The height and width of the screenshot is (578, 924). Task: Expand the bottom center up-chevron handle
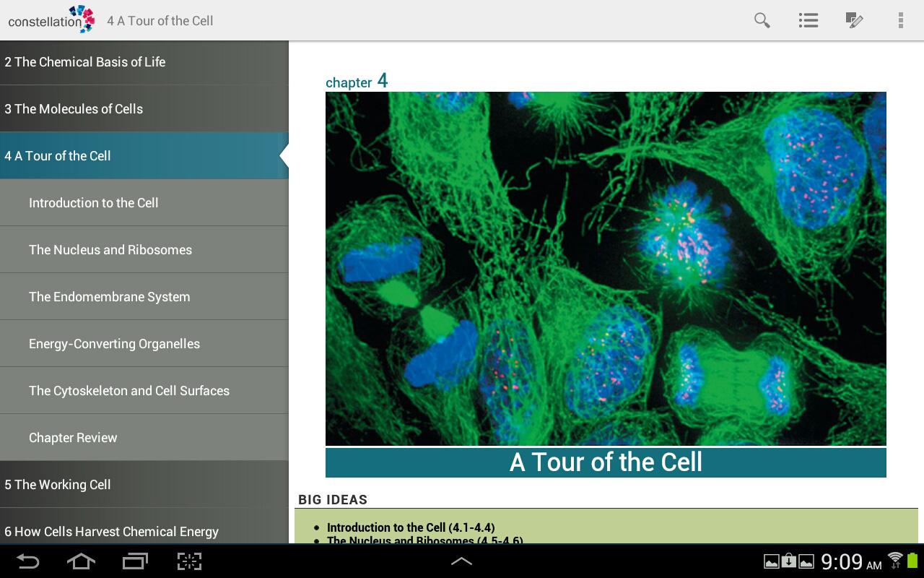point(461,561)
